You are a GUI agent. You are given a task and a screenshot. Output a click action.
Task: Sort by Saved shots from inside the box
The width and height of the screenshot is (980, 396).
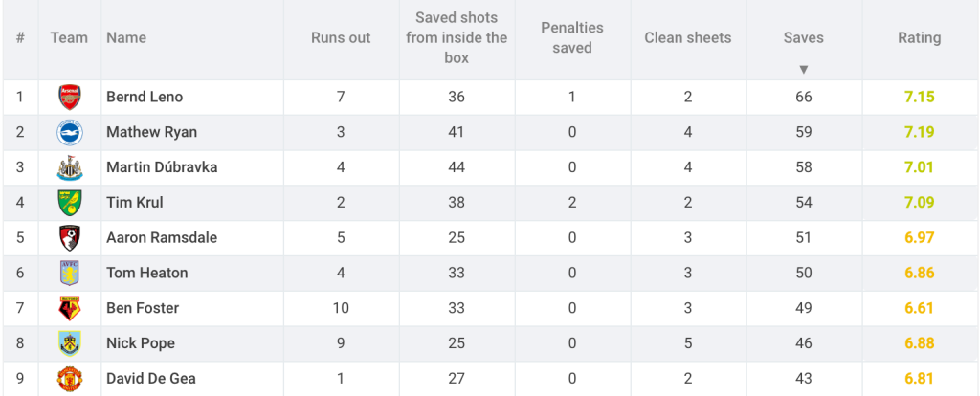click(457, 38)
